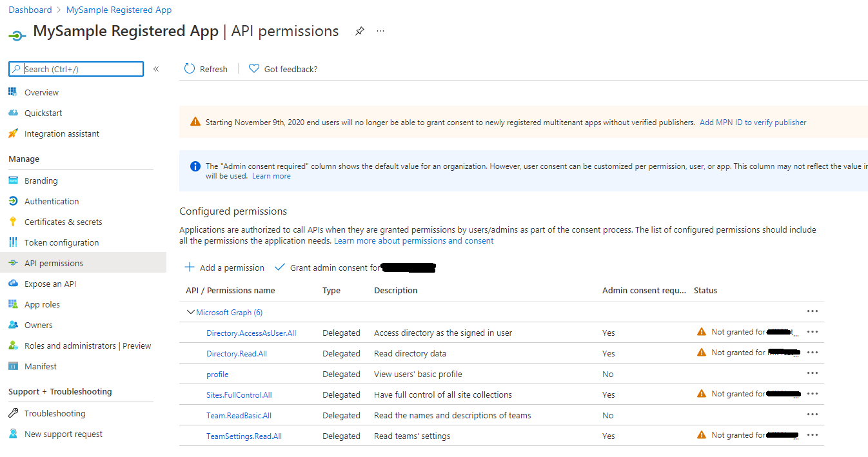Click the Refresh icon
This screenshot has width=868, height=457.
[190, 69]
